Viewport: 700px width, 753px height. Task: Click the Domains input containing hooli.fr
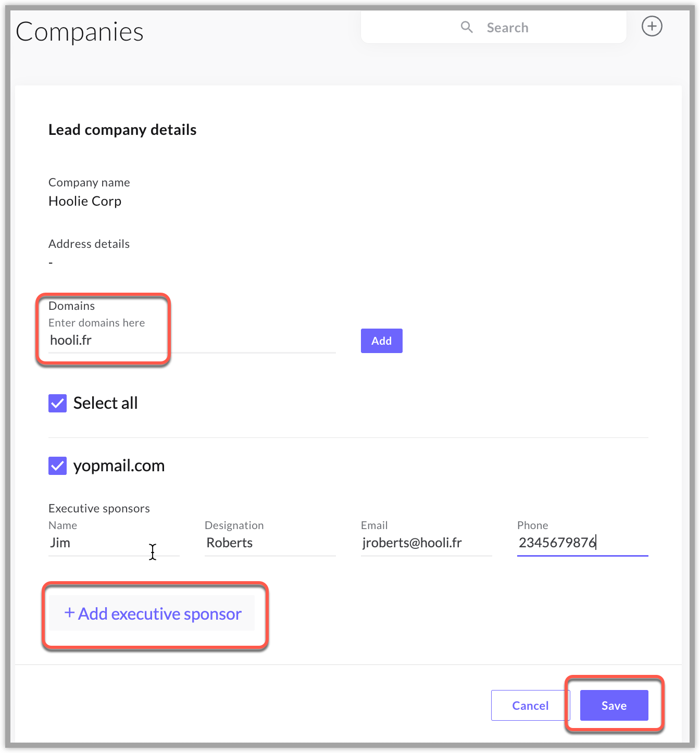coord(192,341)
